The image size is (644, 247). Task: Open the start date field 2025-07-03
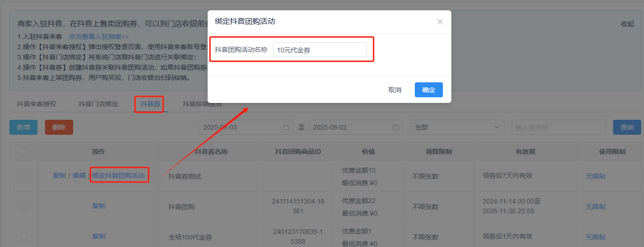coord(247,127)
